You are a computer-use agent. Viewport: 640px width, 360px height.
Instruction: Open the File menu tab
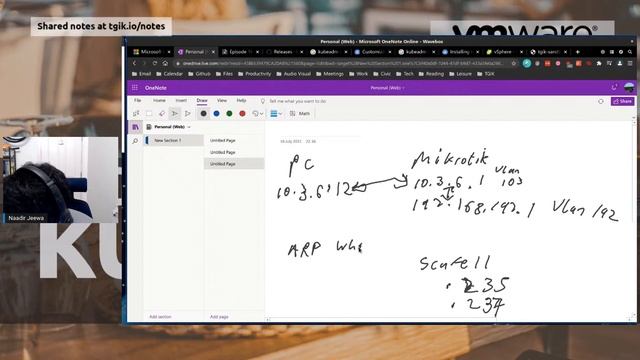pos(138,100)
